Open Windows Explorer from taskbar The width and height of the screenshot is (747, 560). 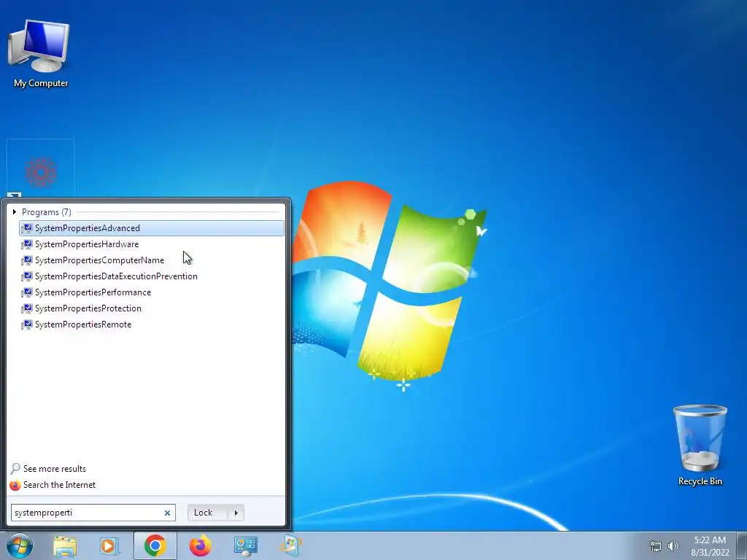(65, 545)
